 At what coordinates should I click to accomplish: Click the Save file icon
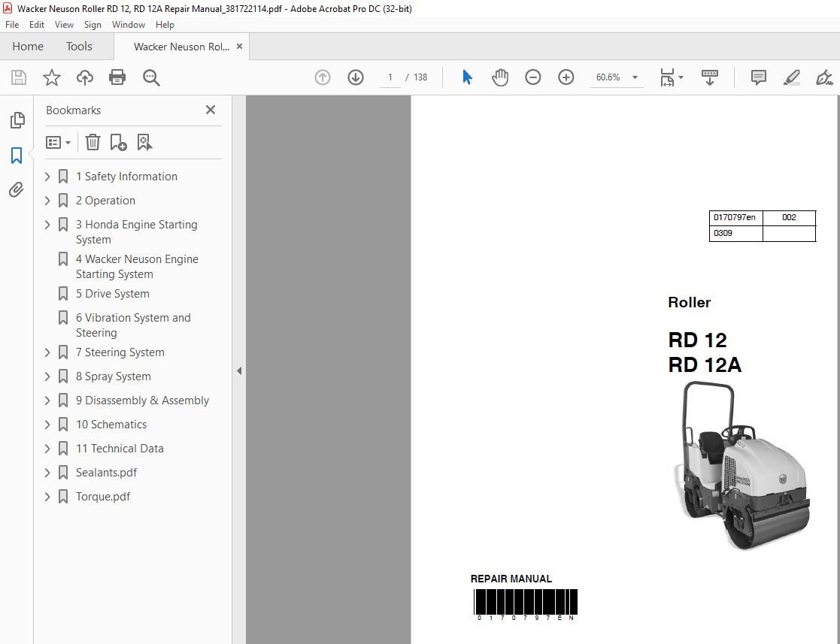pyautogui.click(x=19, y=77)
